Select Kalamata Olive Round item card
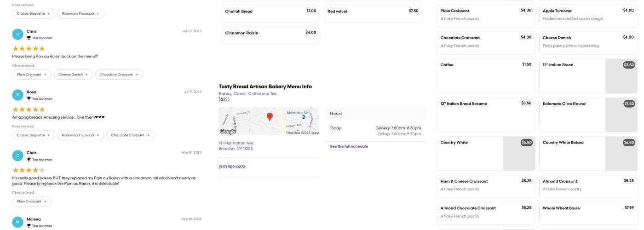The width and height of the screenshot is (644, 230). 588,115
